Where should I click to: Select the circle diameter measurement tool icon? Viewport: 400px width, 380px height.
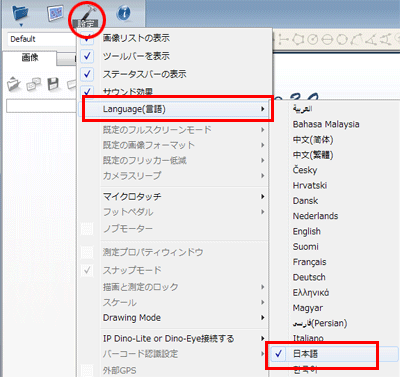(x=327, y=39)
